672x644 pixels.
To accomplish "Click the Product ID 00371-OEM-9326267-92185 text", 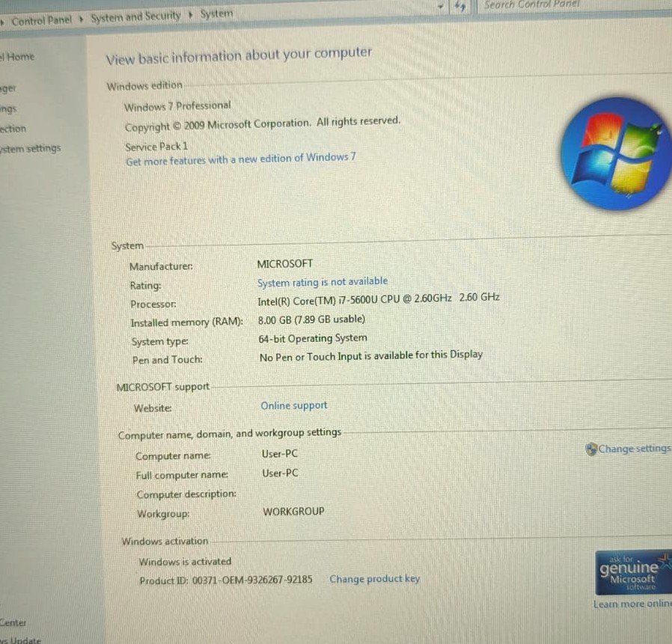I will click(x=226, y=580).
